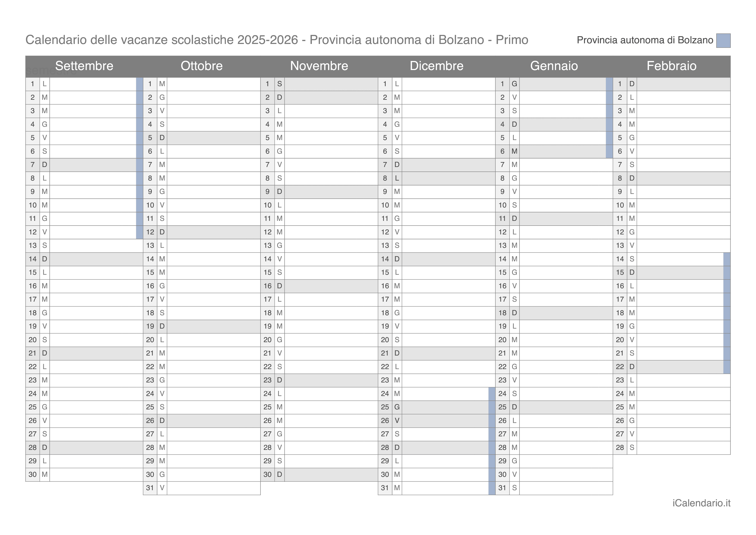Click the vacation marker beside 18 Febbraio

727,313
